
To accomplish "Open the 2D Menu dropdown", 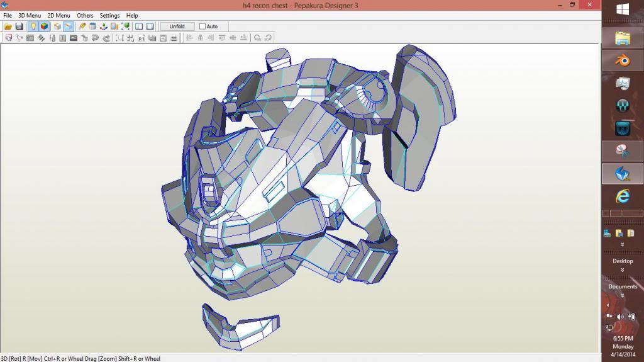I will point(58,16).
